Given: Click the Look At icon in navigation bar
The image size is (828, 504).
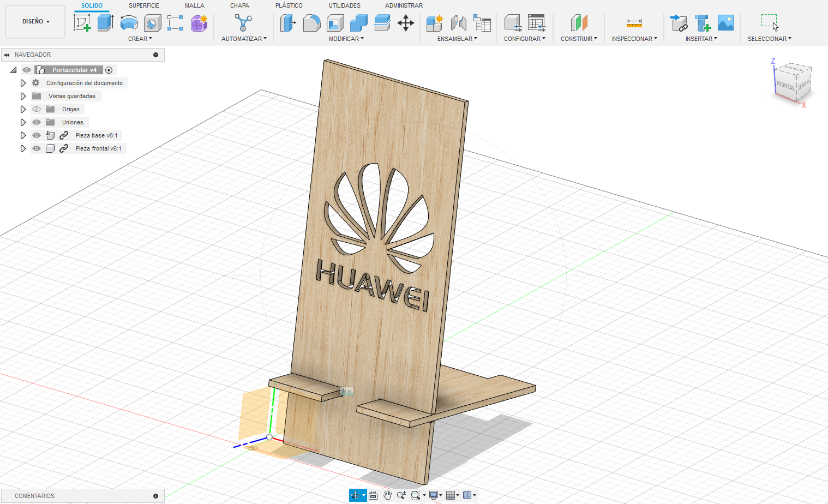Looking at the screenshot, I should tap(373, 495).
